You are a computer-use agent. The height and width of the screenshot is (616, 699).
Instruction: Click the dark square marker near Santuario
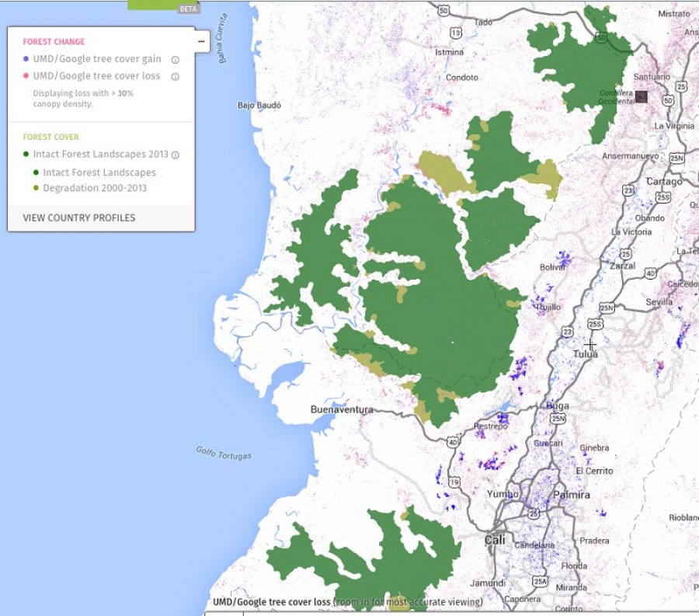coord(641,96)
